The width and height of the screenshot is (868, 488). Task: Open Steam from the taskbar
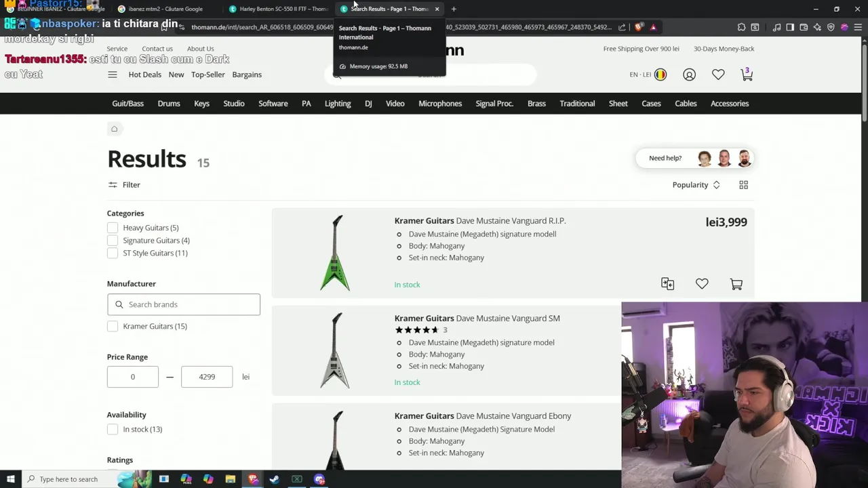[275, 479]
